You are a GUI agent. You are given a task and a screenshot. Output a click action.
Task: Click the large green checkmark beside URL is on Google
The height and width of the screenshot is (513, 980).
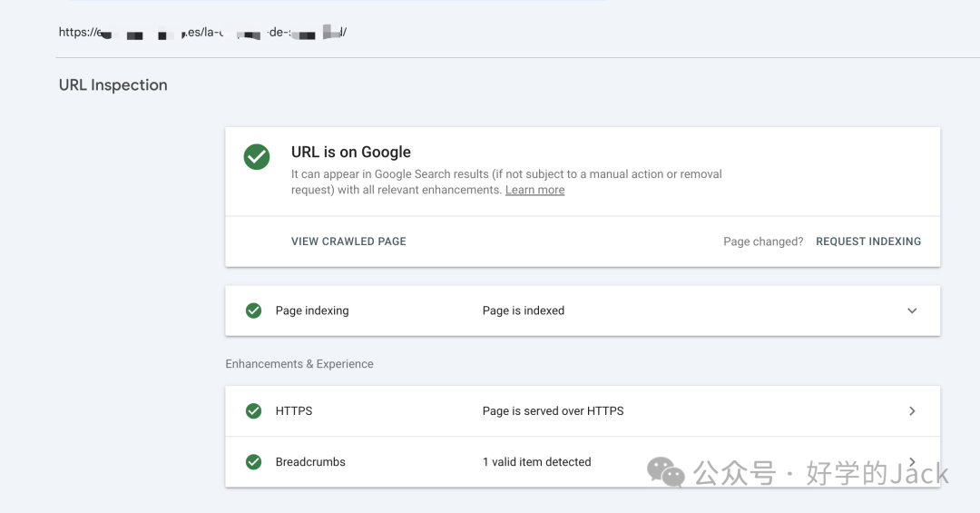pos(256,156)
